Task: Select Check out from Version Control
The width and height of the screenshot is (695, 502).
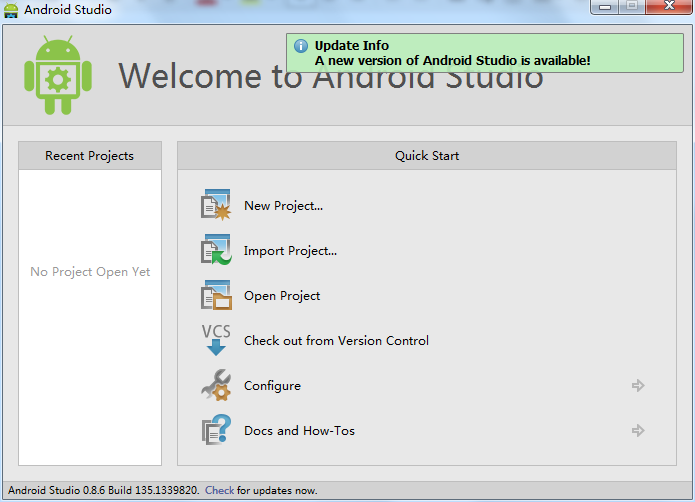Action: coord(336,341)
